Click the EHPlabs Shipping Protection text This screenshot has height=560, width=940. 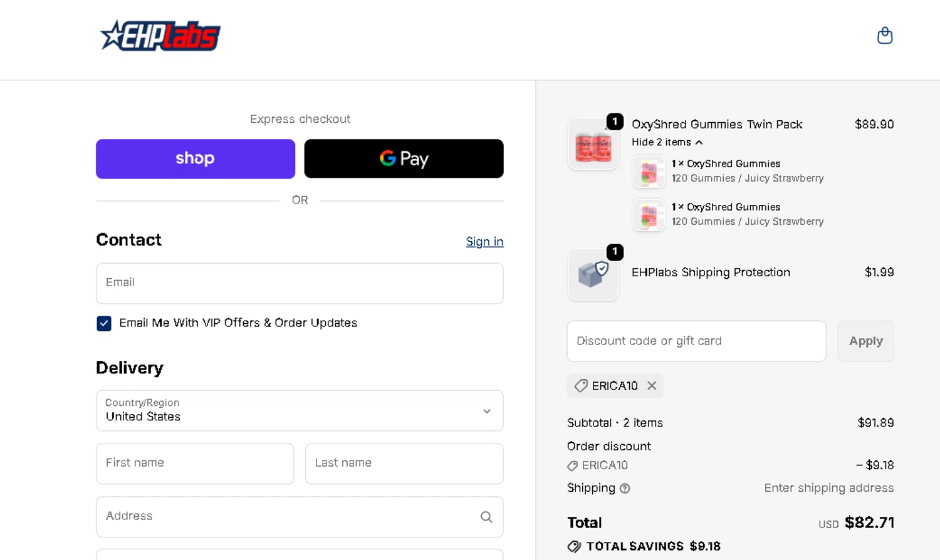(711, 272)
